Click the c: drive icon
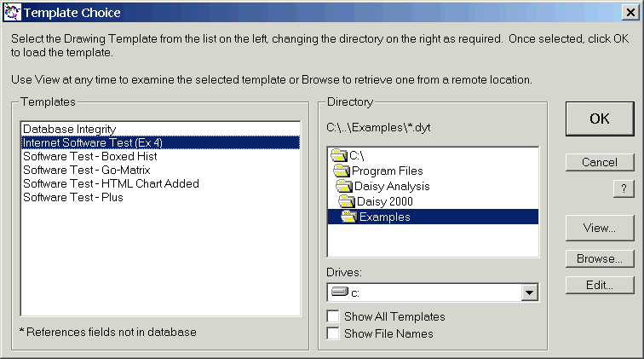The image size is (644, 359). 340,292
